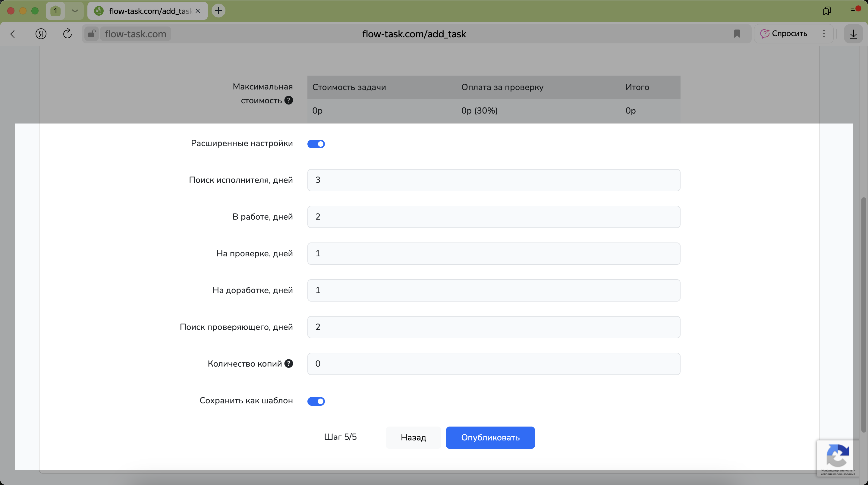Screen dimensions: 868x485
Task: Open the downloads arrow icon
Action: pyautogui.click(x=853, y=34)
